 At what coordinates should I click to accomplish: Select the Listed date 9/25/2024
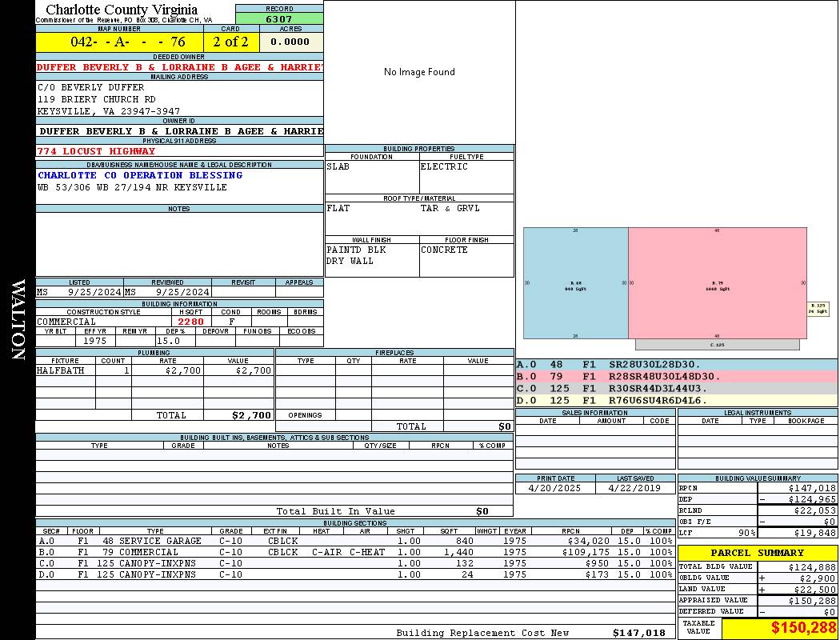[x=94, y=292]
